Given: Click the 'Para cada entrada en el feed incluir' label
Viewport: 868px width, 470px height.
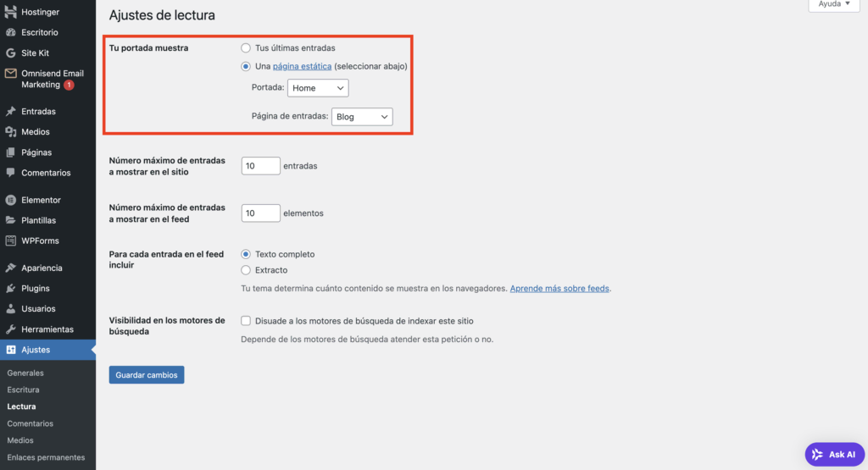Looking at the screenshot, I should (x=166, y=259).
